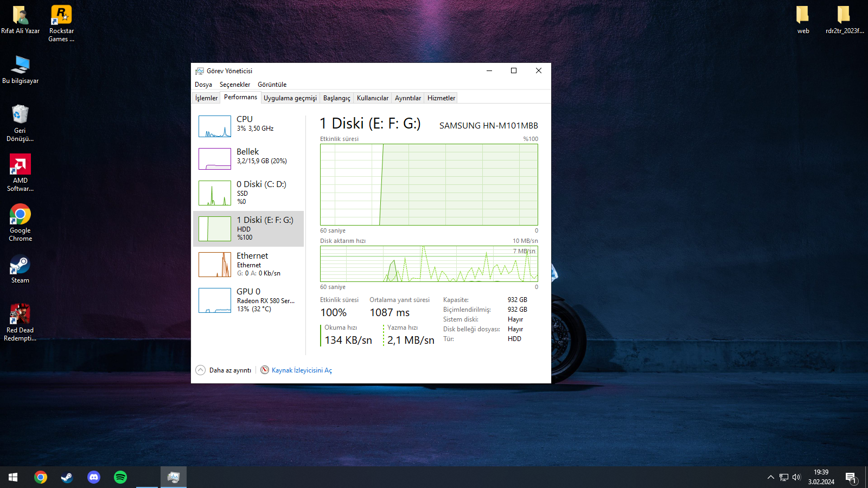Screen dimensions: 868x488
Task: Open the Görüntüle menu
Action: click(272, 85)
